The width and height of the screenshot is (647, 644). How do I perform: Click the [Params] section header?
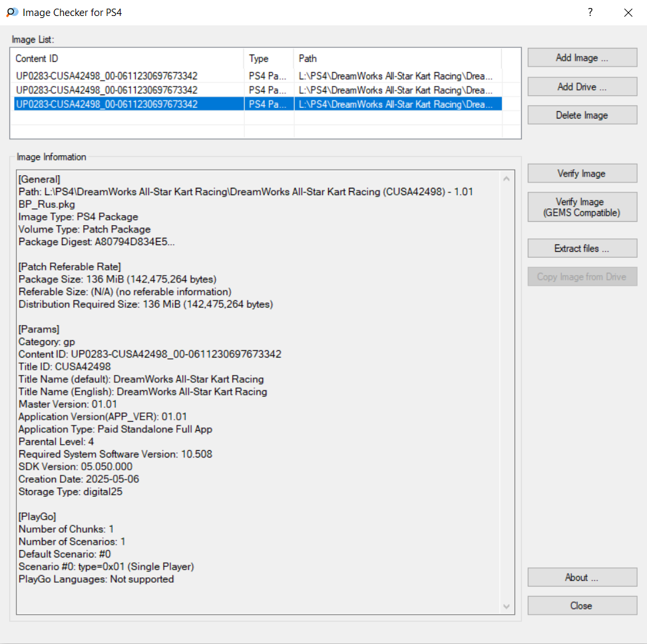[39, 330]
